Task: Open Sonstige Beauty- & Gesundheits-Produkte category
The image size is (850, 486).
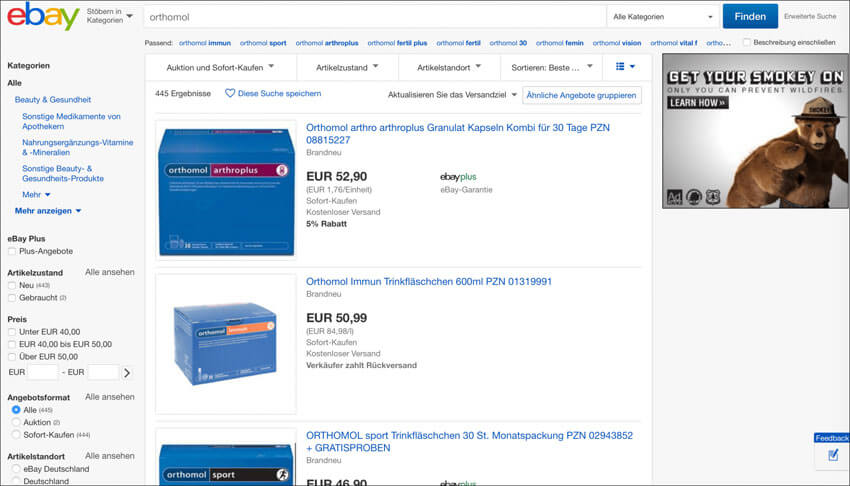Action: pos(63,173)
